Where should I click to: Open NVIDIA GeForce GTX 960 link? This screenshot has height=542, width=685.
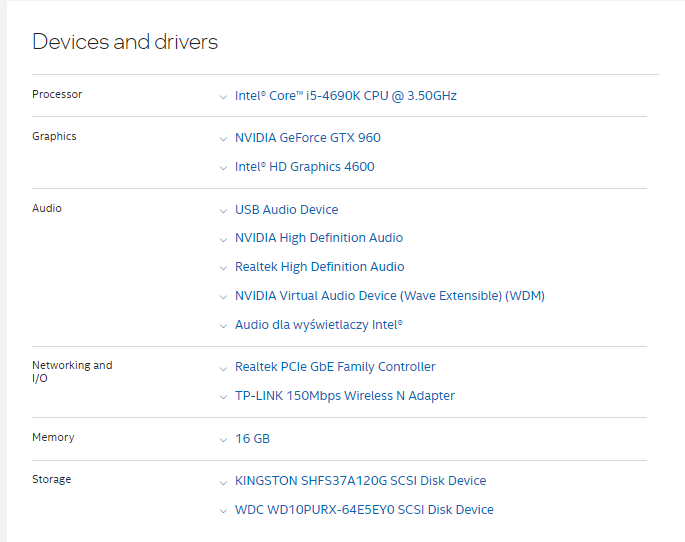tap(308, 138)
